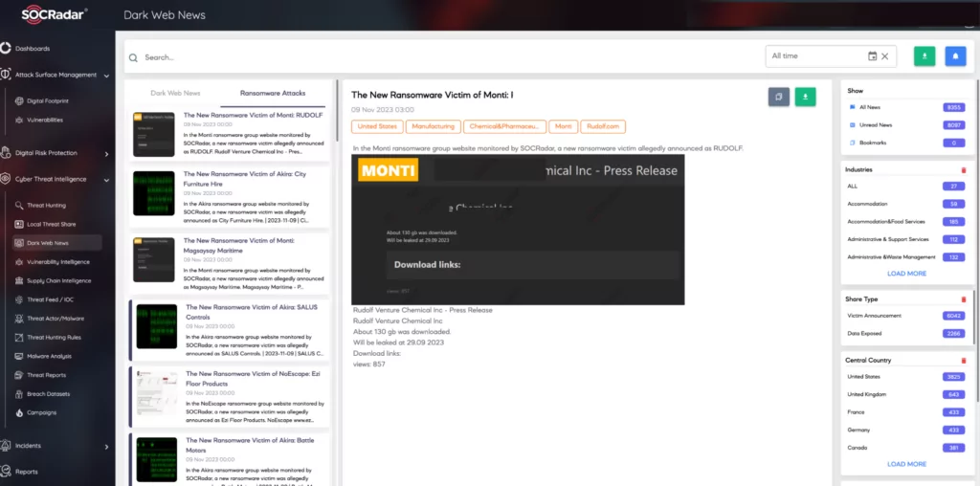Click blue notification bell button

pos(956,56)
